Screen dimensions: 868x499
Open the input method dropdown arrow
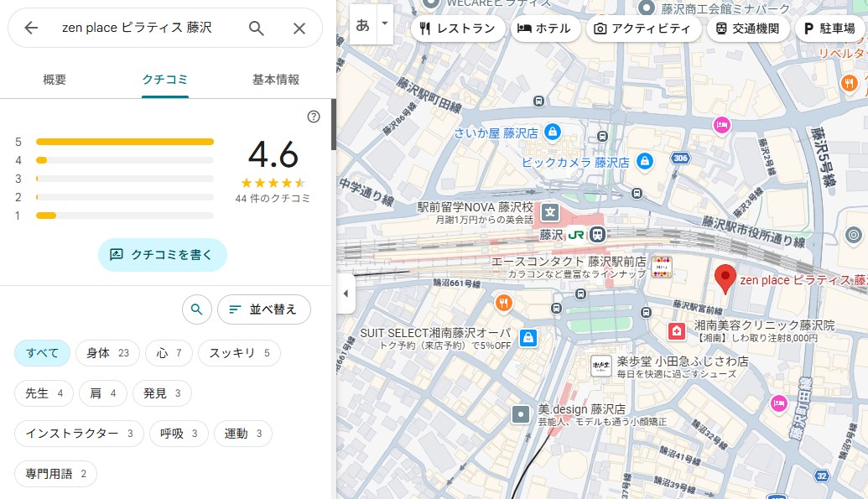[x=385, y=23]
